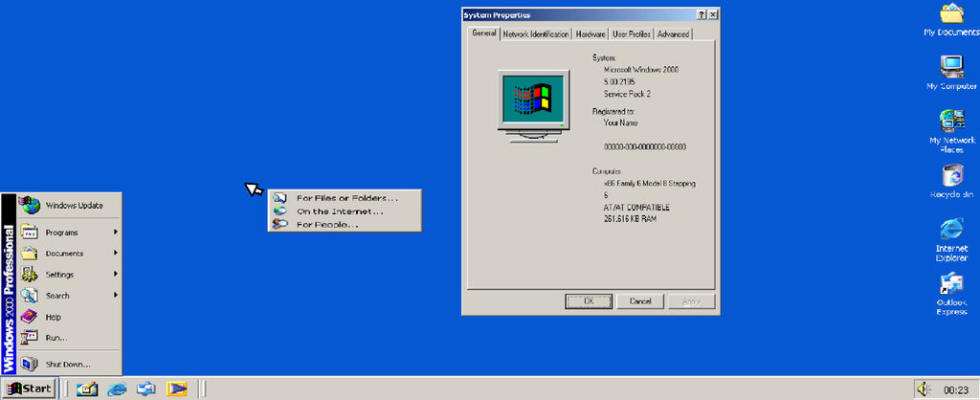
Task: Select For Files or Folders... search option
Action: (x=345, y=198)
